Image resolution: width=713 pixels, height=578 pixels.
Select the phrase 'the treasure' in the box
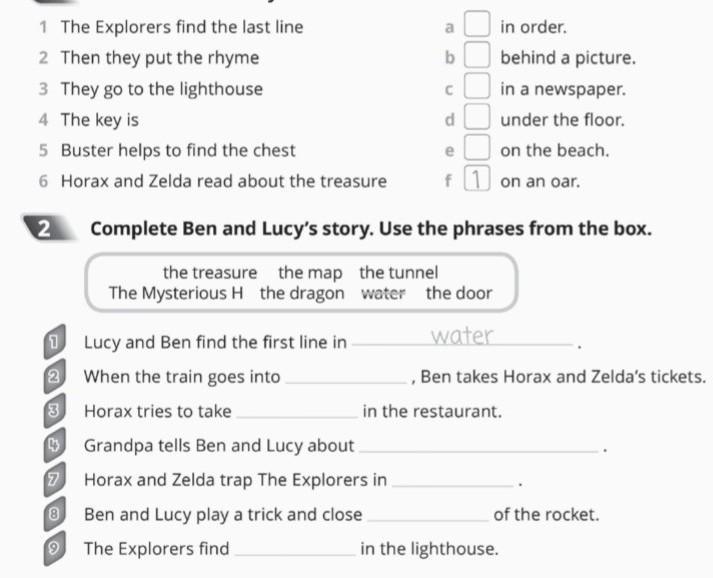(210, 272)
